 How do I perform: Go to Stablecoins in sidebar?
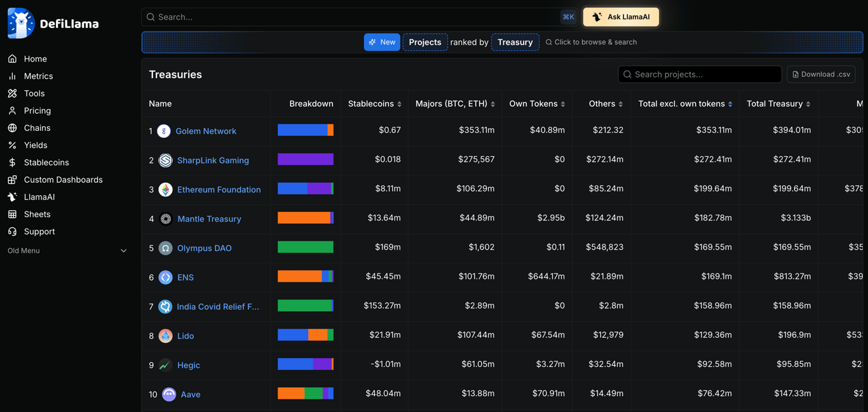point(46,163)
